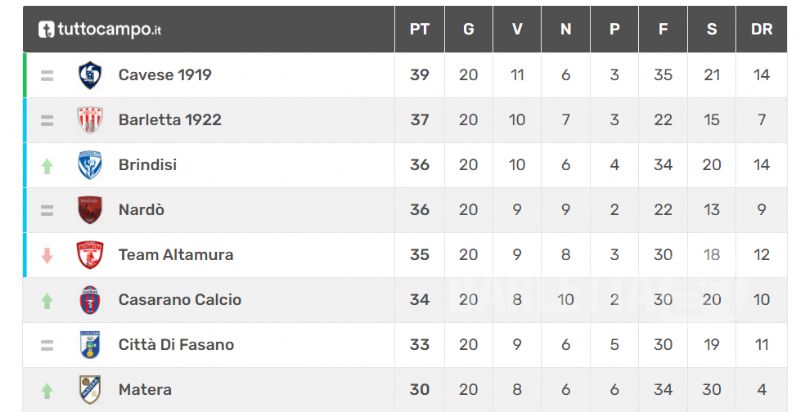Screen dimensions: 800x412
Task: Sort by DR column header
Action: pos(761,29)
